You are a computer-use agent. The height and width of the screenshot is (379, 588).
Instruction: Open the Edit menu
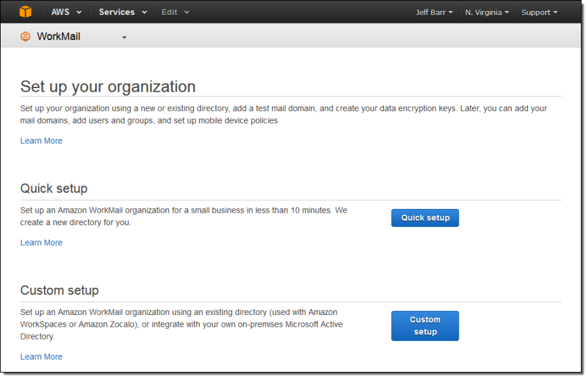175,12
